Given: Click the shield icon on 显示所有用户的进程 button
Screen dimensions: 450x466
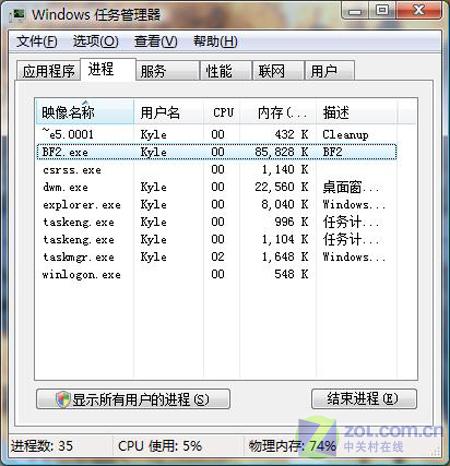Looking at the screenshot, I should point(63,399).
